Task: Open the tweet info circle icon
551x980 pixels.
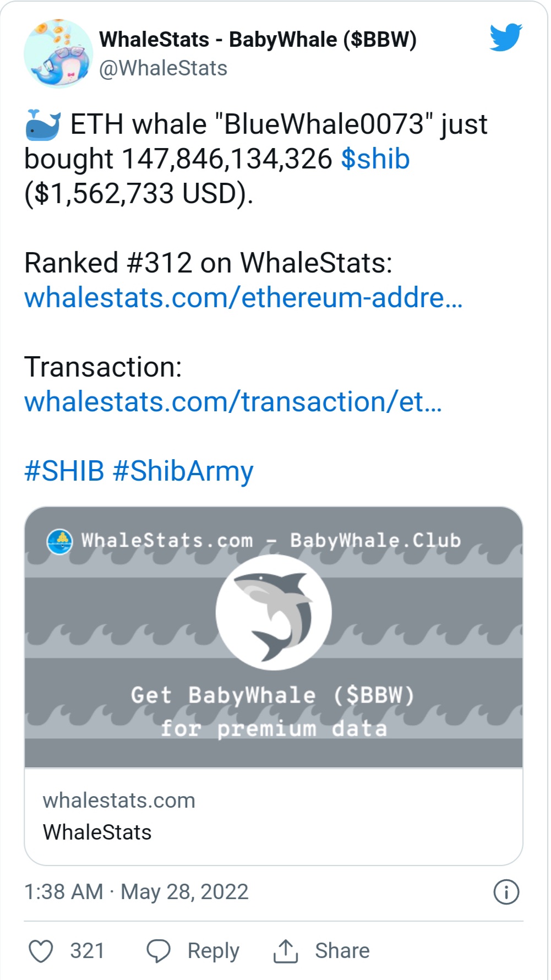Action: (506, 892)
